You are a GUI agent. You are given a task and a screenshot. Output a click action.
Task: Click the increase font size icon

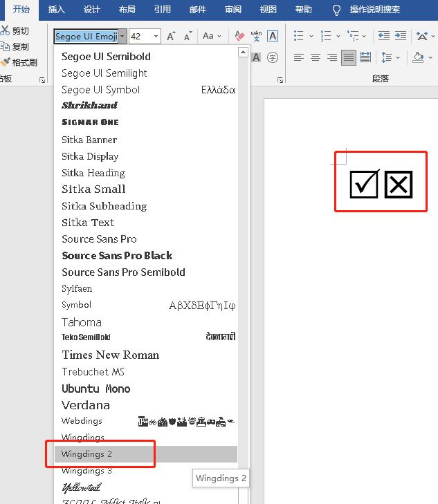click(171, 36)
